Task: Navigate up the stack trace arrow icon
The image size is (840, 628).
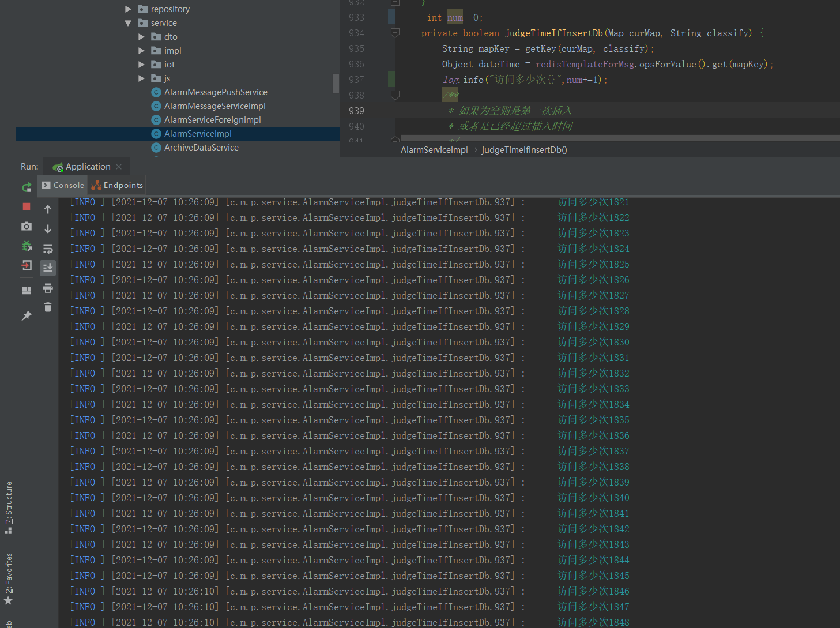Action: 48,209
